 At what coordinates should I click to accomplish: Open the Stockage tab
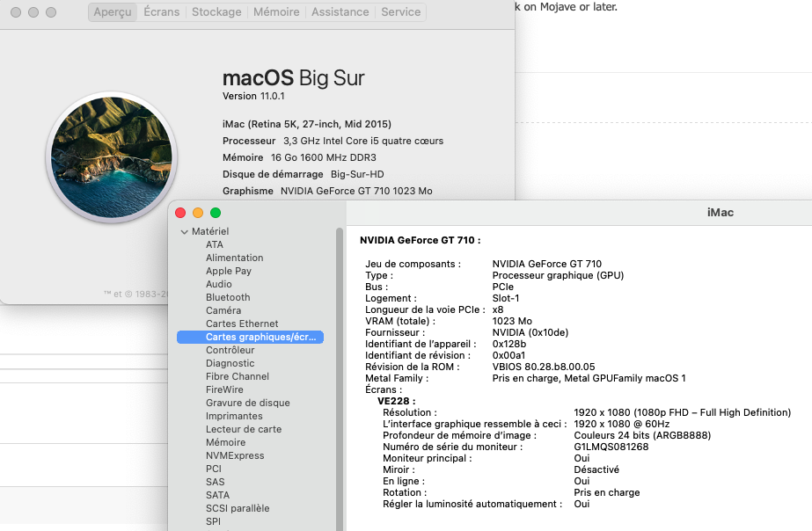216,12
